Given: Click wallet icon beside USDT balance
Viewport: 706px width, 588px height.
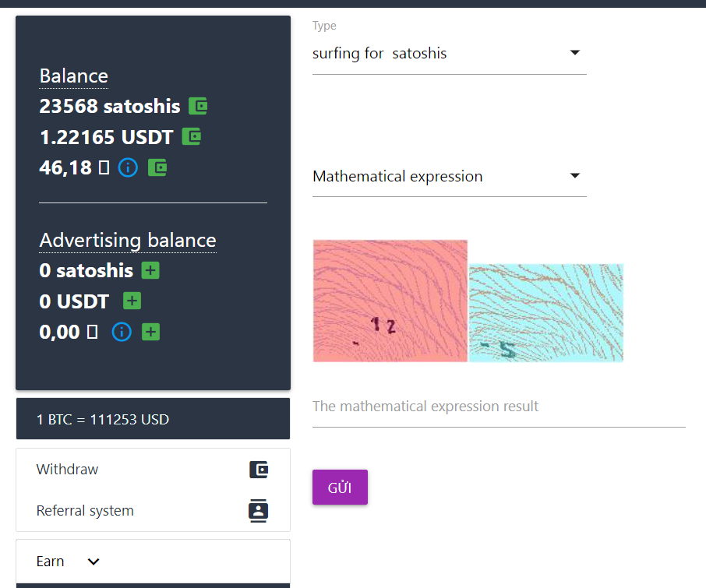Looking at the screenshot, I should [x=192, y=137].
